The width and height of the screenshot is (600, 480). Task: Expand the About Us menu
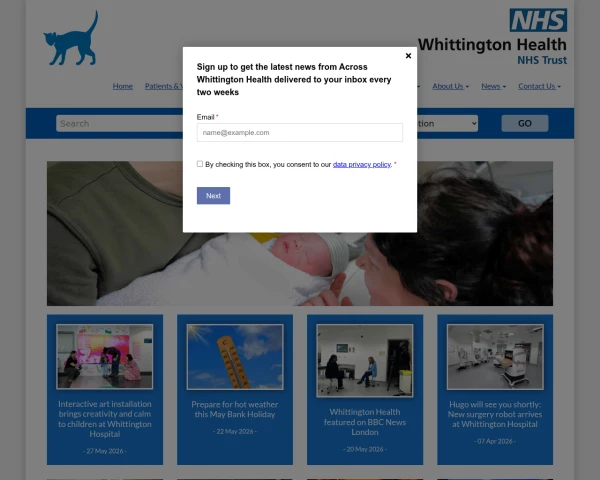[x=450, y=86]
